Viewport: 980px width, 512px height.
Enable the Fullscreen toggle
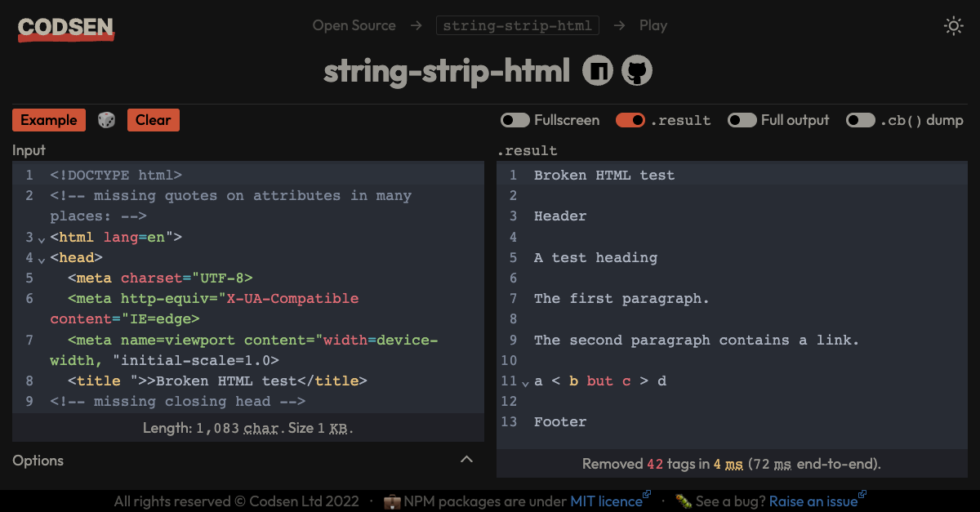click(x=515, y=120)
